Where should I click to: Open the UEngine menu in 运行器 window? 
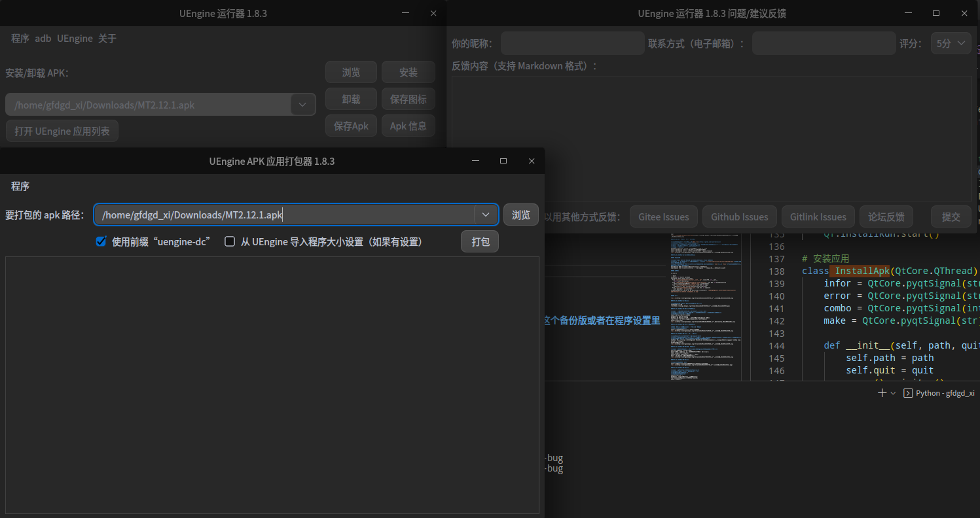(x=75, y=39)
